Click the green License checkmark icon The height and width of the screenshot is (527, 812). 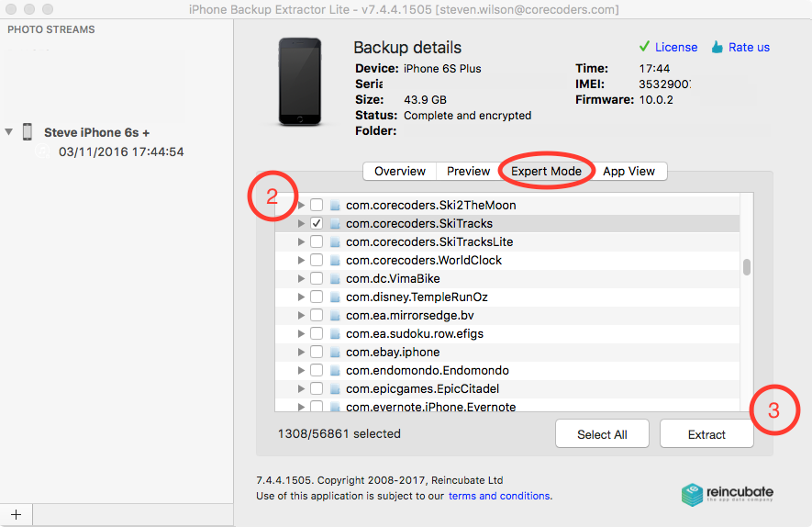pyautogui.click(x=644, y=47)
